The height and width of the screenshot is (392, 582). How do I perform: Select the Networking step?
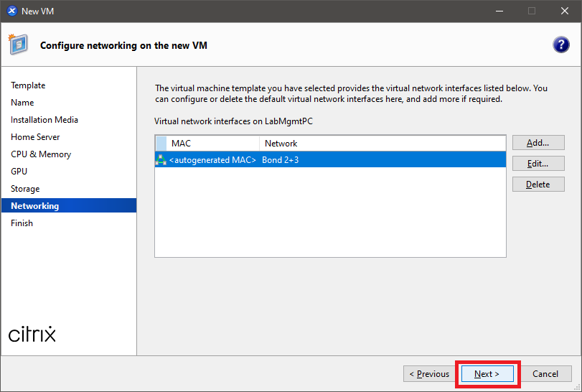pos(35,206)
